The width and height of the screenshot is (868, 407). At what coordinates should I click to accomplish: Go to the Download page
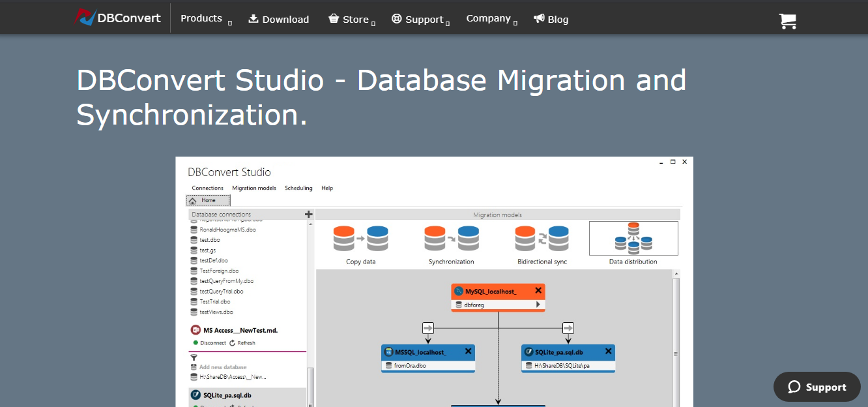coord(279,20)
